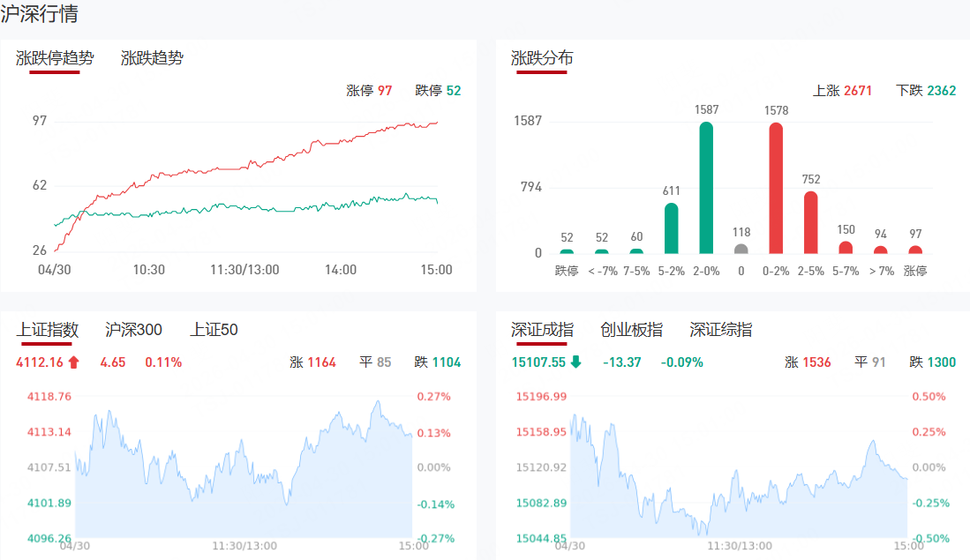Click the 沪深行情 page heading
The width and height of the screenshot is (970, 560).
(x=39, y=14)
